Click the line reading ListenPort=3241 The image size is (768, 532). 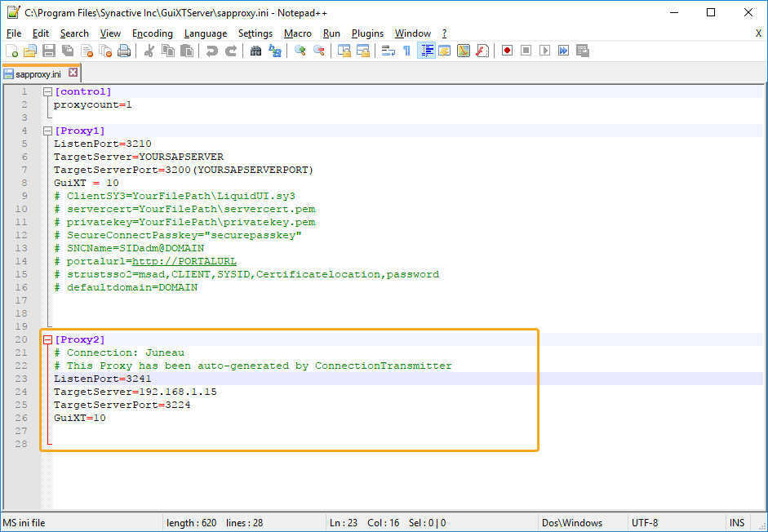[x=102, y=379]
